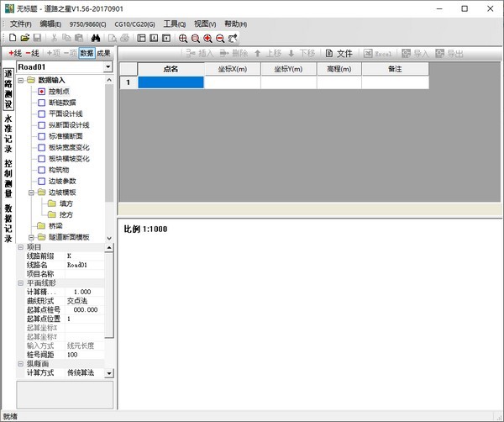Open the Road01 dropdown list
This screenshot has height=422, width=504.
[108, 66]
